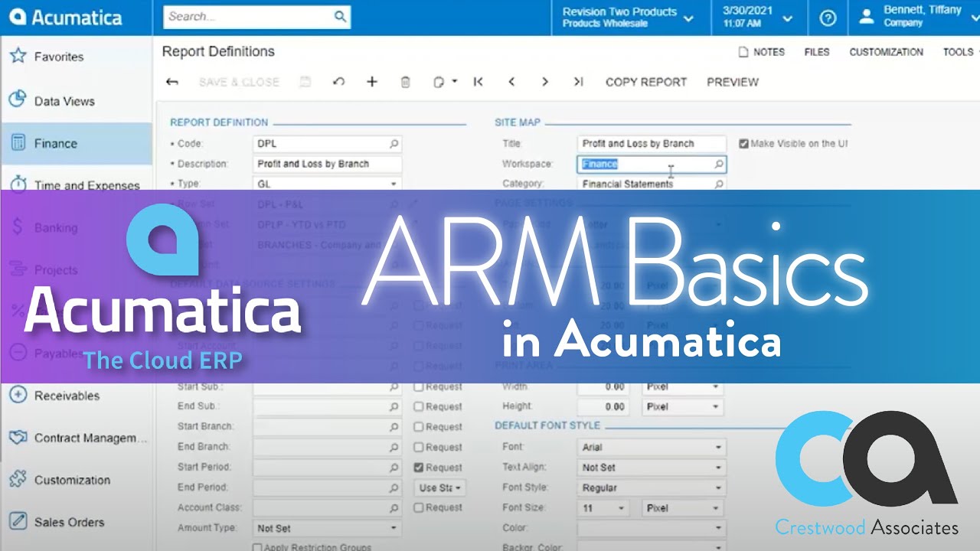This screenshot has height=551, width=980.
Task: Open the Sales Orders edit icon
Action: tap(18, 522)
